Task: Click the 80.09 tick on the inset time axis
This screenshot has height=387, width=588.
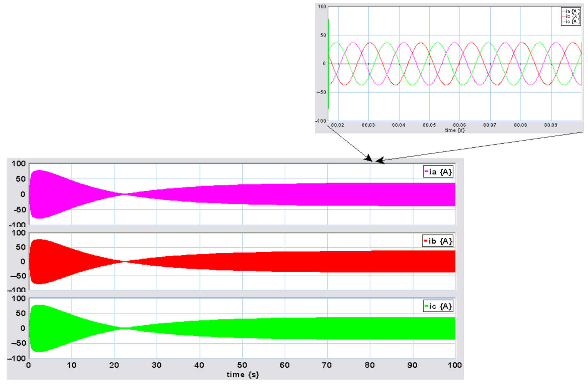Action: pos(551,125)
